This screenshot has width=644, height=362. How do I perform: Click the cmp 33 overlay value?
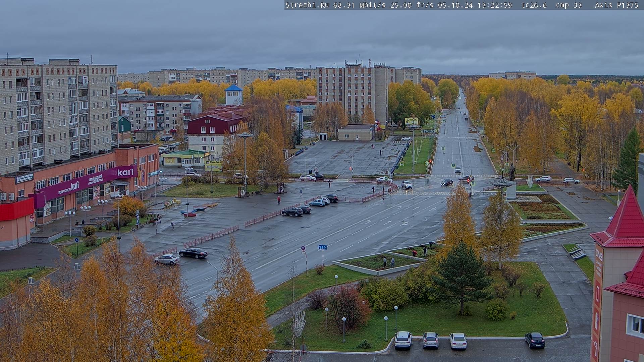click(569, 5)
